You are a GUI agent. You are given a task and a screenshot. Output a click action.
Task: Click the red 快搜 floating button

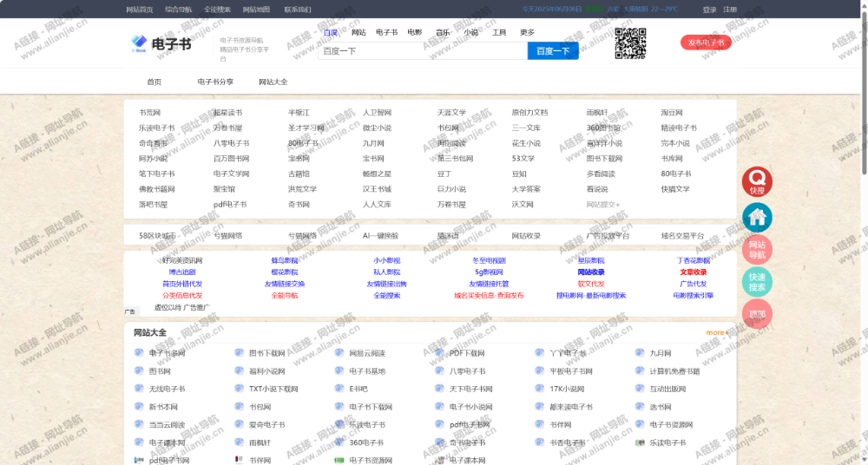(x=757, y=181)
